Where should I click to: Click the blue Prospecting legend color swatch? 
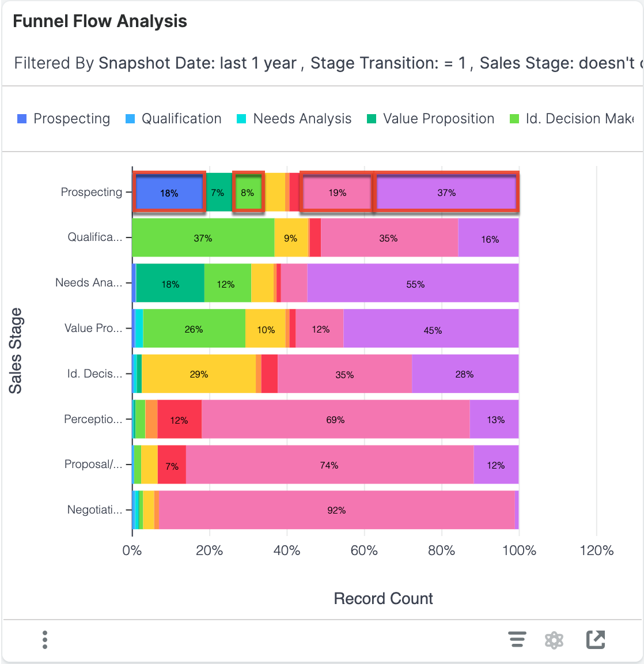point(22,118)
